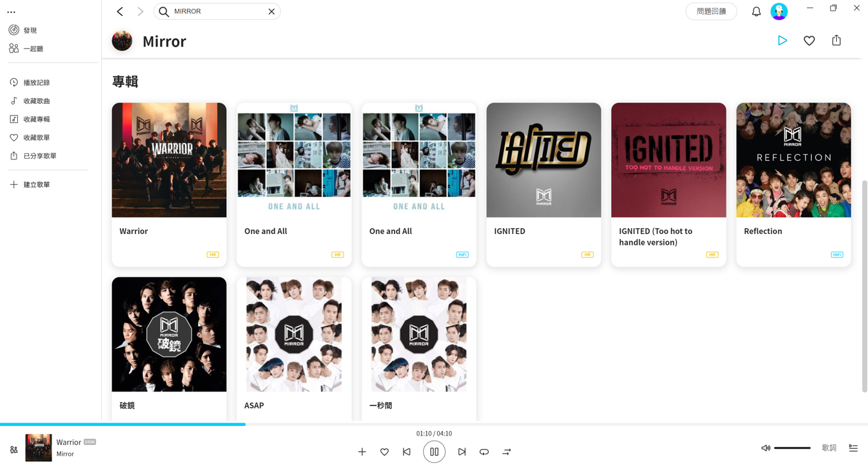This screenshot has height=468, width=868.
Task: Open the 破鏡 album cover
Action: (x=169, y=334)
